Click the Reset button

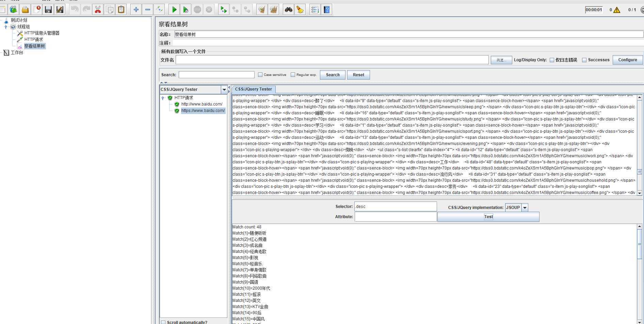point(358,75)
